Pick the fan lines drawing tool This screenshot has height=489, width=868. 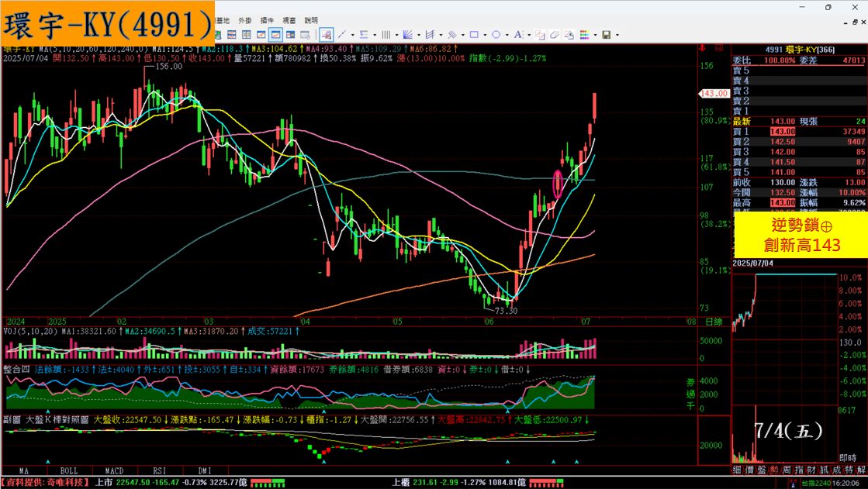click(408, 35)
